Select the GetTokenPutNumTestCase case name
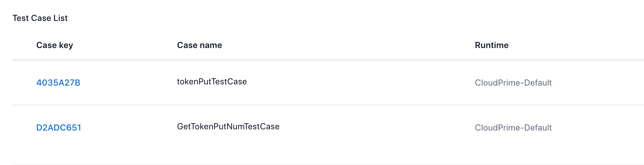 pyautogui.click(x=228, y=127)
